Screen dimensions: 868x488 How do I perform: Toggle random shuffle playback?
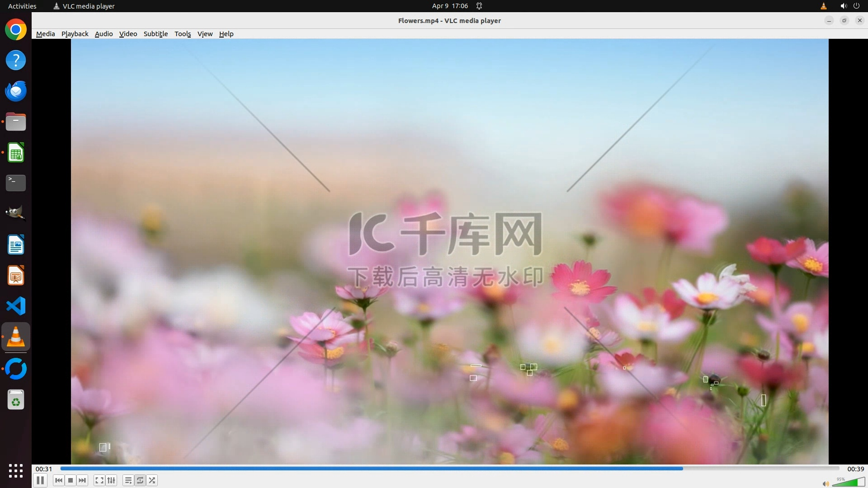point(152,480)
